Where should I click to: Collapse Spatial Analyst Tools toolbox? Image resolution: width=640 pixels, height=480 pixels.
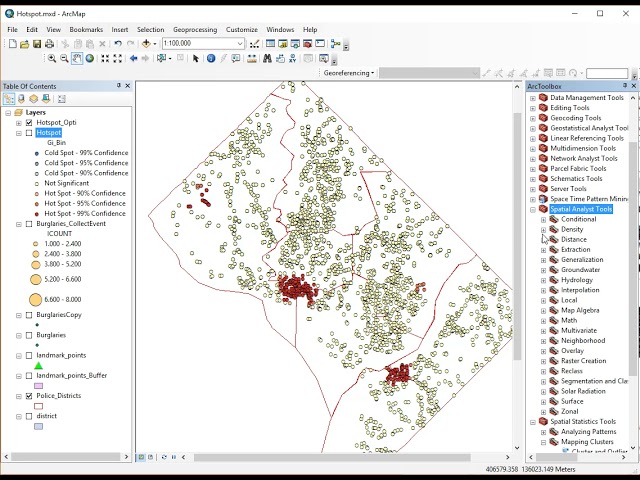(533, 209)
